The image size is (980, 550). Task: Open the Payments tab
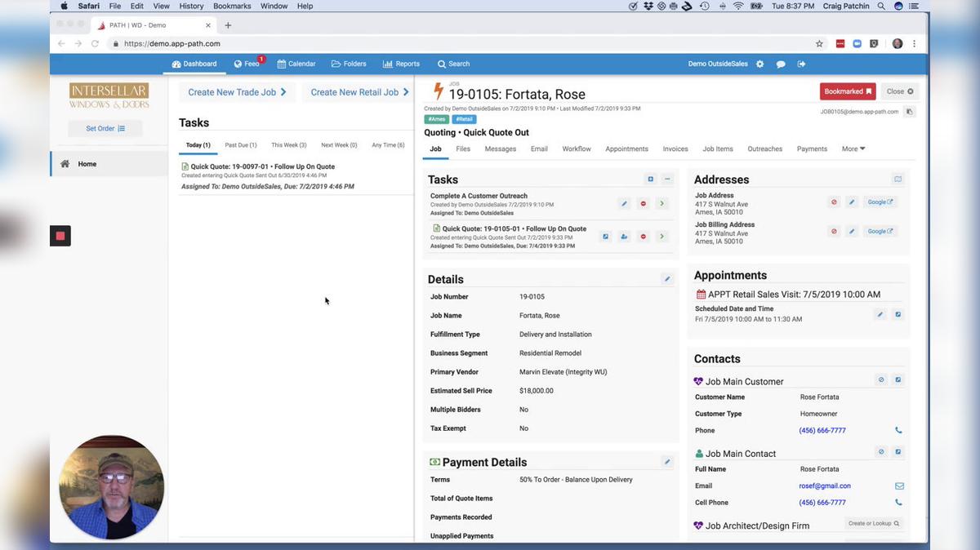click(812, 149)
